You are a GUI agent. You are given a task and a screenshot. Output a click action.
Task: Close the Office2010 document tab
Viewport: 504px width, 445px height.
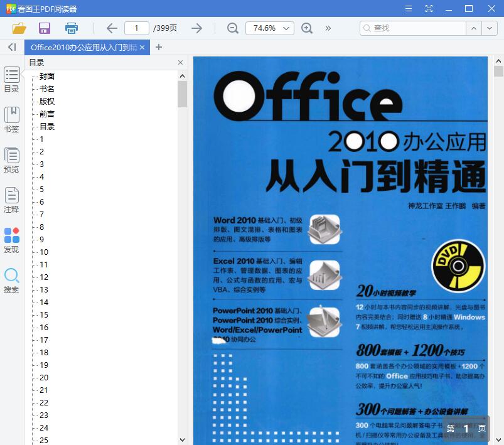pyautogui.click(x=142, y=47)
